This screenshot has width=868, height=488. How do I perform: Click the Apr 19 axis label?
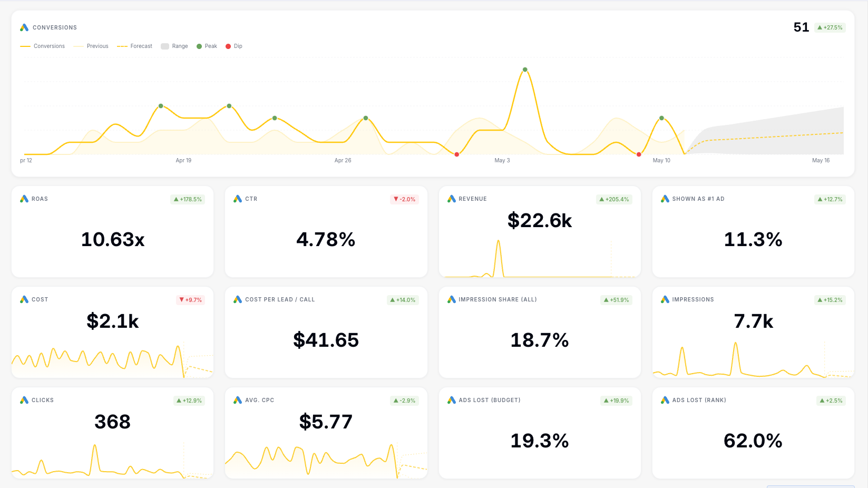click(x=183, y=160)
